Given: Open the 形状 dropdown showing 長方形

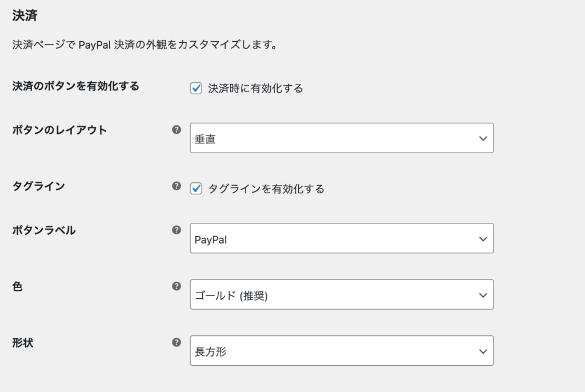Looking at the screenshot, I should pyautogui.click(x=342, y=350).
